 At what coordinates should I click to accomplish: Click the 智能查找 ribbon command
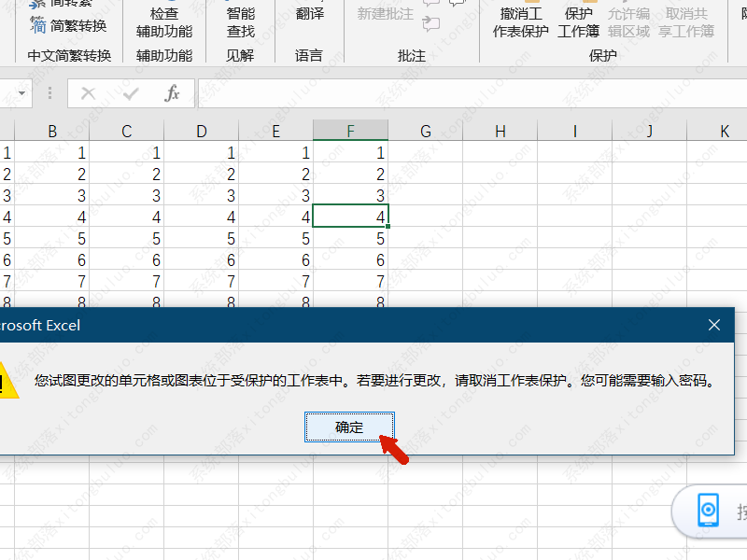point(240,22)
